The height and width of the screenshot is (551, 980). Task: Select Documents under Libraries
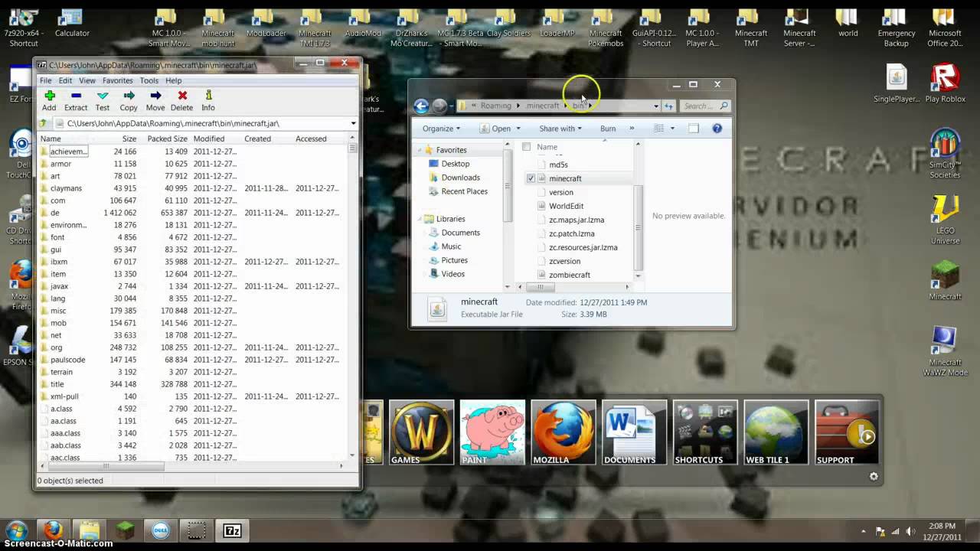pyautogui.click(x=460, y=233)
